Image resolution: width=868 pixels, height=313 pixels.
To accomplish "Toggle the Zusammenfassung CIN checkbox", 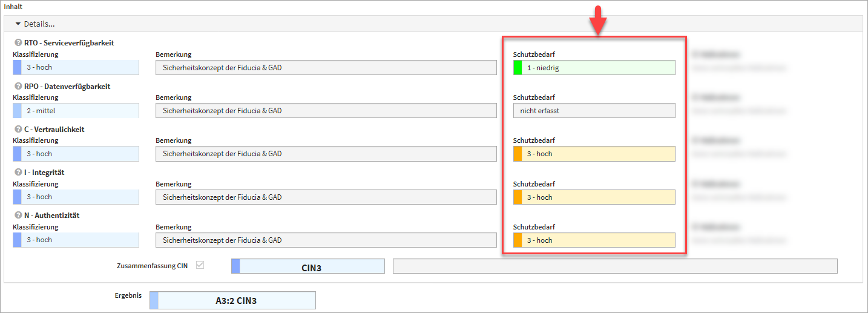I will [x=200, y=265].
